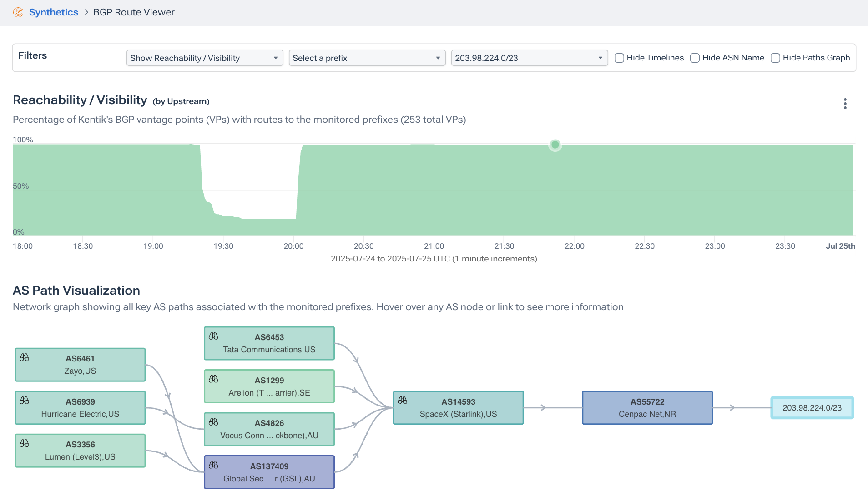Image resolution: width=868 pixels, height=501 pixels.
Task: Click the binoculars icon on AS3356 Lumen
Action: point(25,443)
